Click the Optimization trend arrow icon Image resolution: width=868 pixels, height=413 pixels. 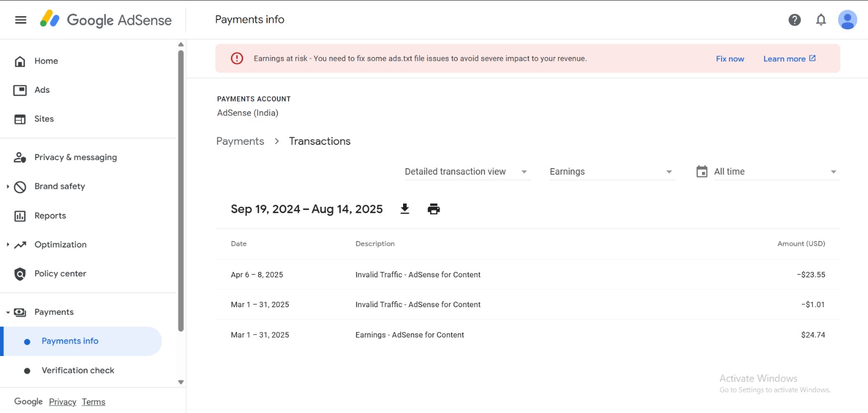(20, 245)
